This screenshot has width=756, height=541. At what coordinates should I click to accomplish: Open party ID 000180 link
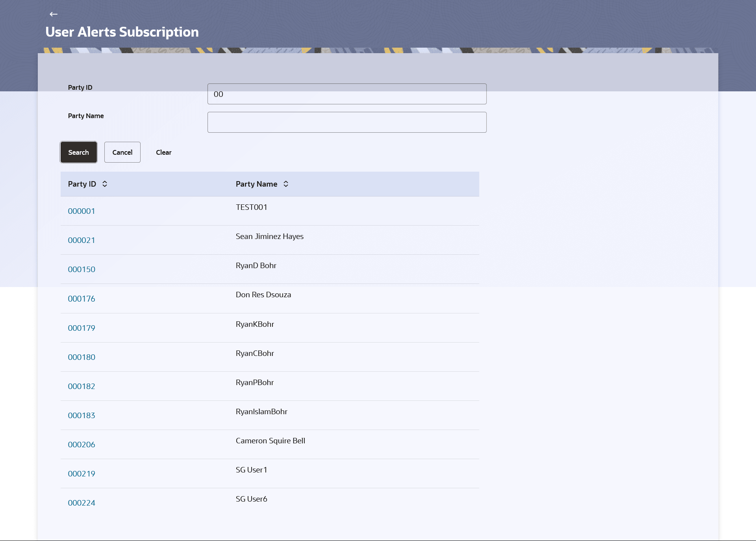tap(82, 357)
